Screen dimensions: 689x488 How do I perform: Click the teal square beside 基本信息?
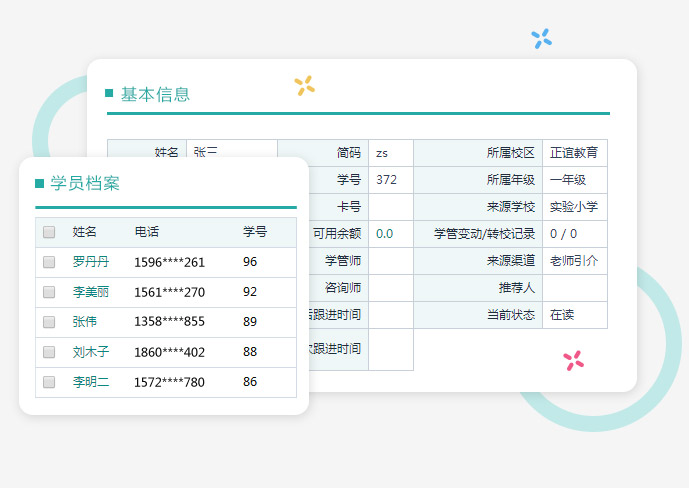pyautogui.click(x=109, y=94)
